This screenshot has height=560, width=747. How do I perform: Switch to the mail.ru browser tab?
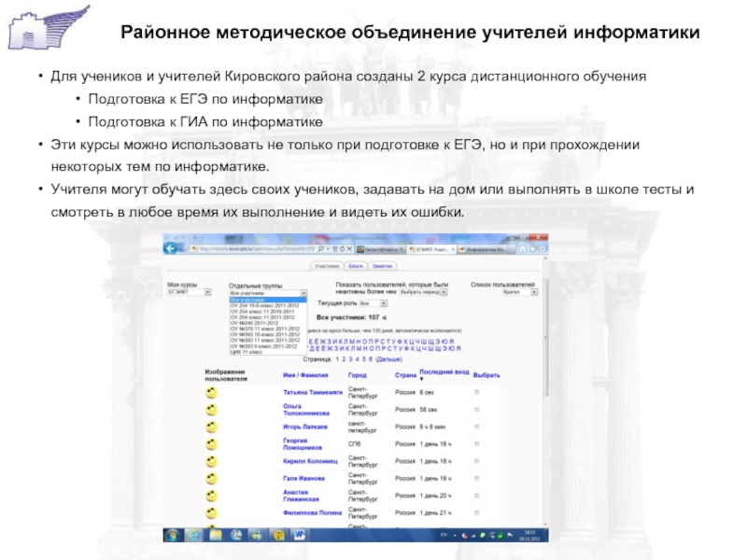381,249
